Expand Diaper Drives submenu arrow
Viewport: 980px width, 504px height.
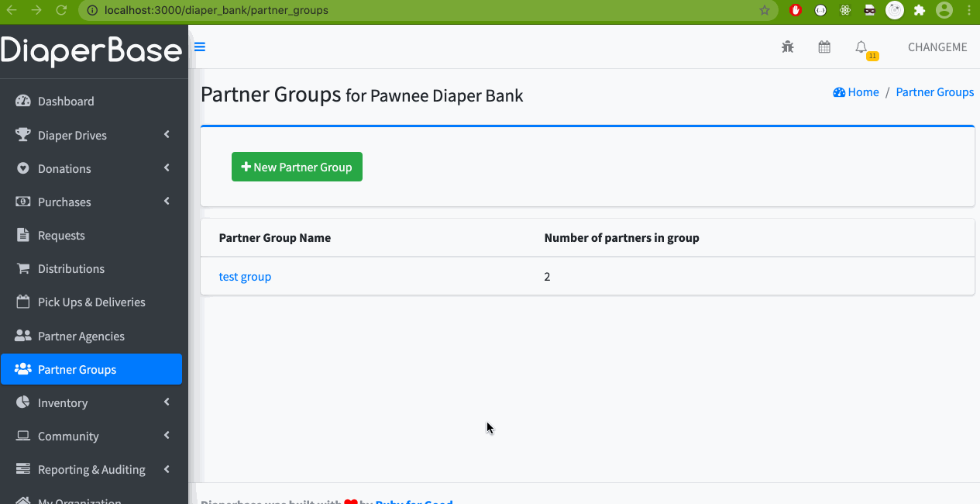(167, 135)
